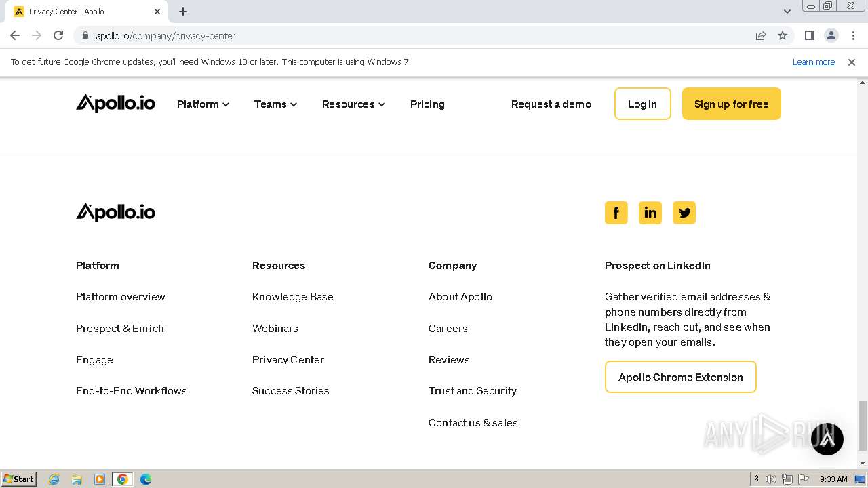
Task: Open About Apollo footer link
Action: pyautogui.click(x=460, y=297)
